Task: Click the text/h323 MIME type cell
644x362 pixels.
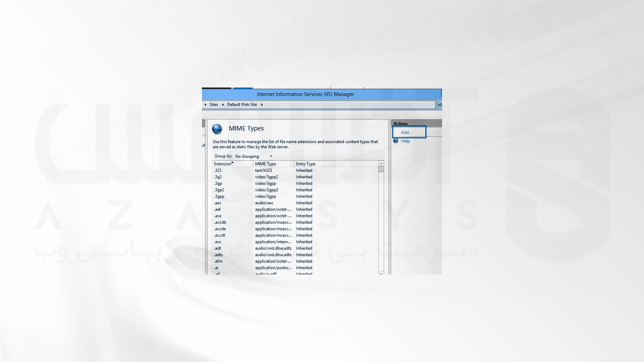Action: [x=263, y=171]
